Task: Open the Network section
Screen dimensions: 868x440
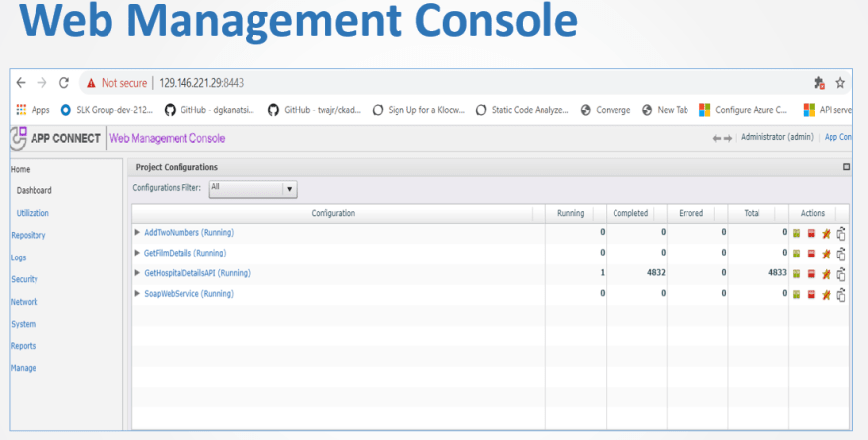Action: (x=25, y=302)
